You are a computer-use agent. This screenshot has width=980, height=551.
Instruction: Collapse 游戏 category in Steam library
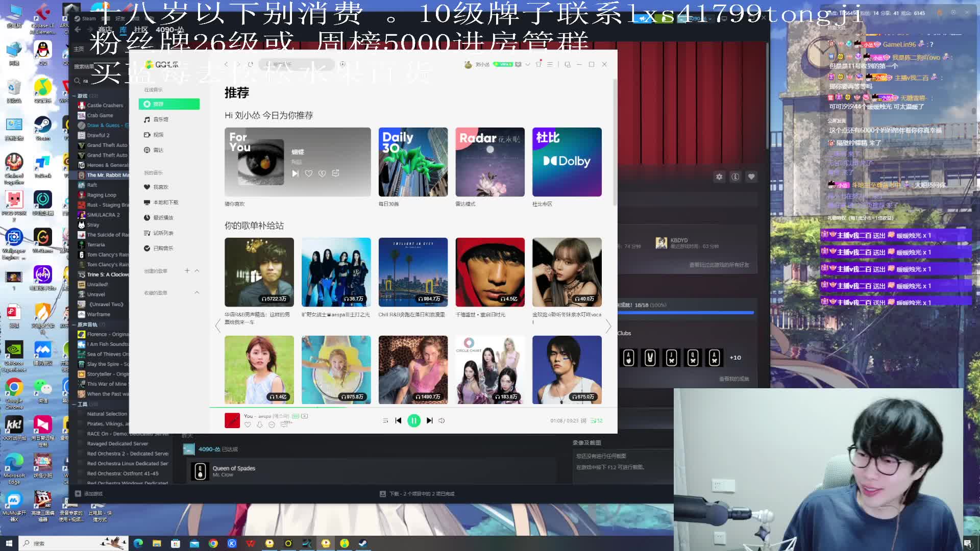pyautogui.click(x=73, y=96)
